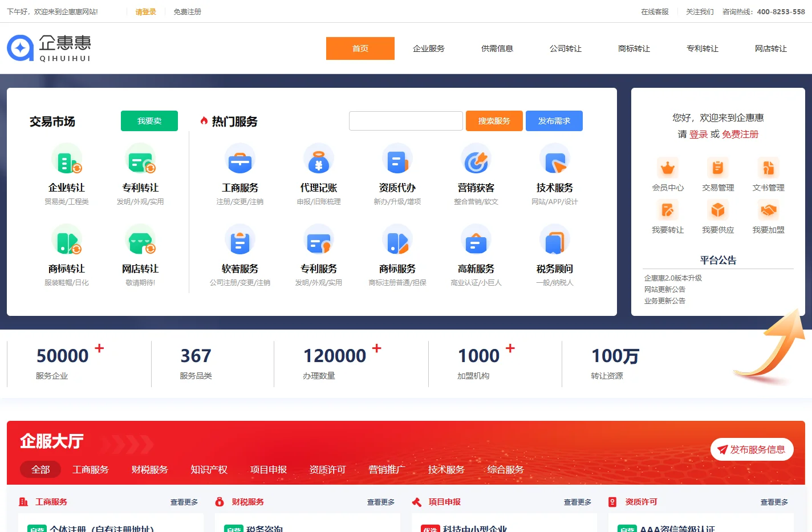Screen dimensions: 812x532
Task: Click 查看更多 beside 财税服务 section
Action: tap(381, 502)
